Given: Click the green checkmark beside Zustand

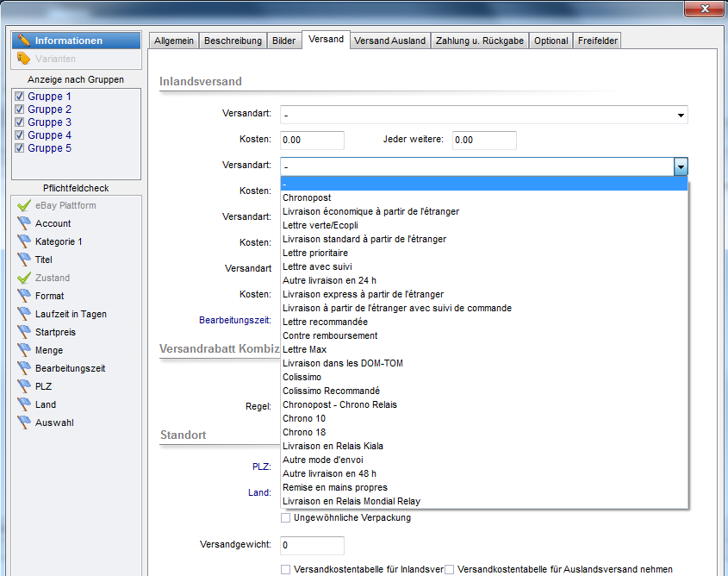Looking at the screenshot, I should click(23, 279).
